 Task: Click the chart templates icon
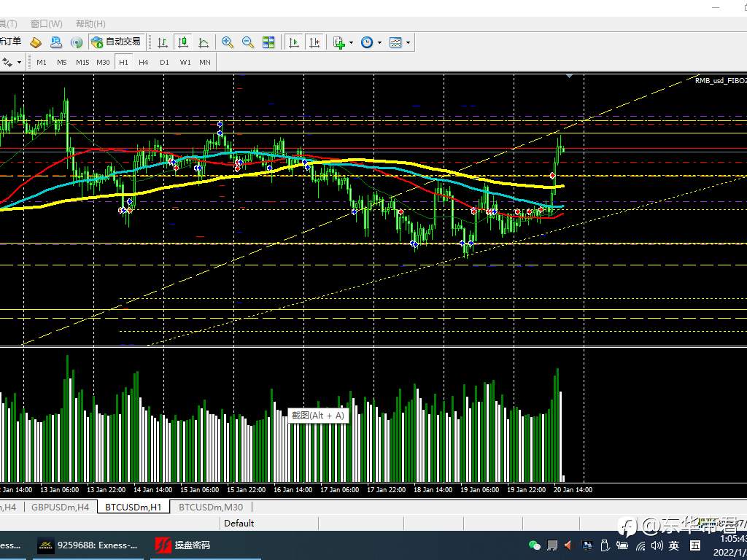pos(395,42)
